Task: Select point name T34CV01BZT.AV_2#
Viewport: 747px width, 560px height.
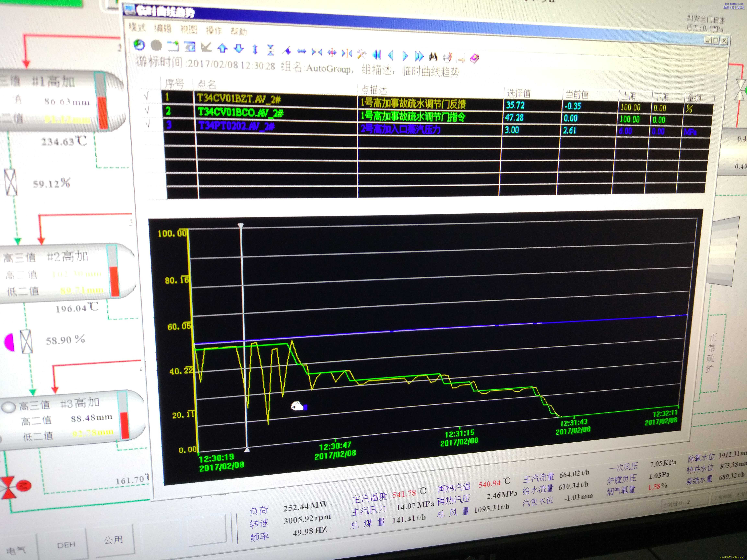Action: pos(239,99)
